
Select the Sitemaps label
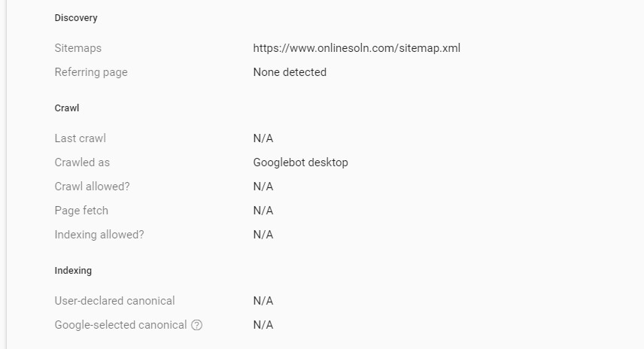point(78,48)
